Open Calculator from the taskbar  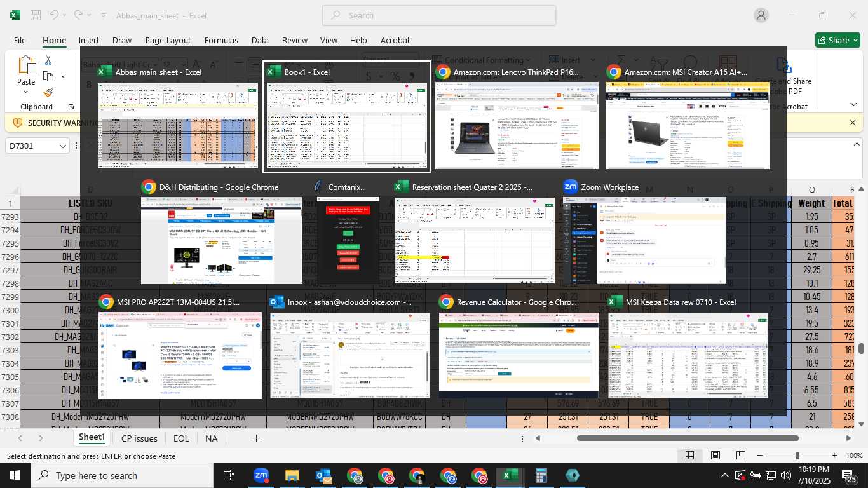(x=541, y=475)
